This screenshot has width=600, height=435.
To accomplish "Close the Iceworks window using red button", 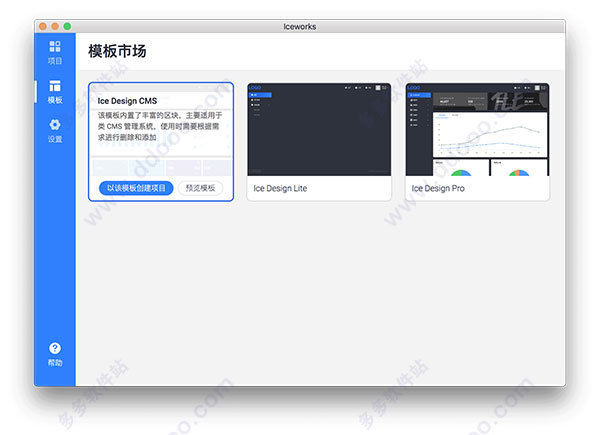I will pos(43,26).
